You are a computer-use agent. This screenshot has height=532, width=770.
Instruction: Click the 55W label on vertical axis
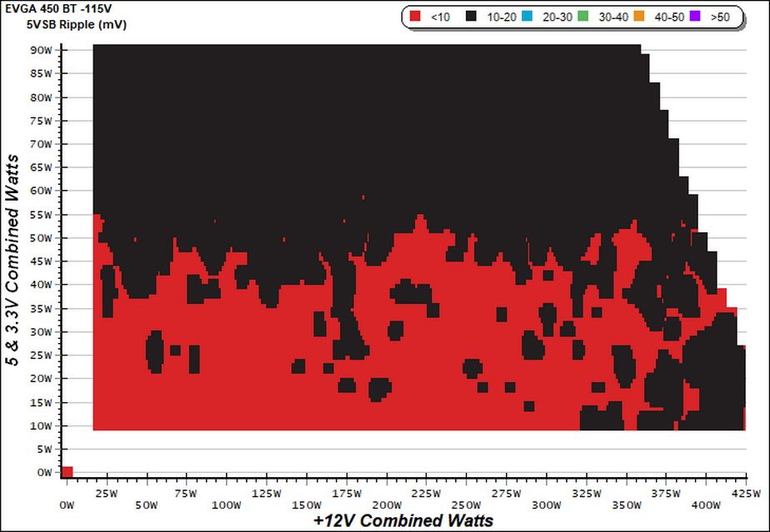point(42,215)
